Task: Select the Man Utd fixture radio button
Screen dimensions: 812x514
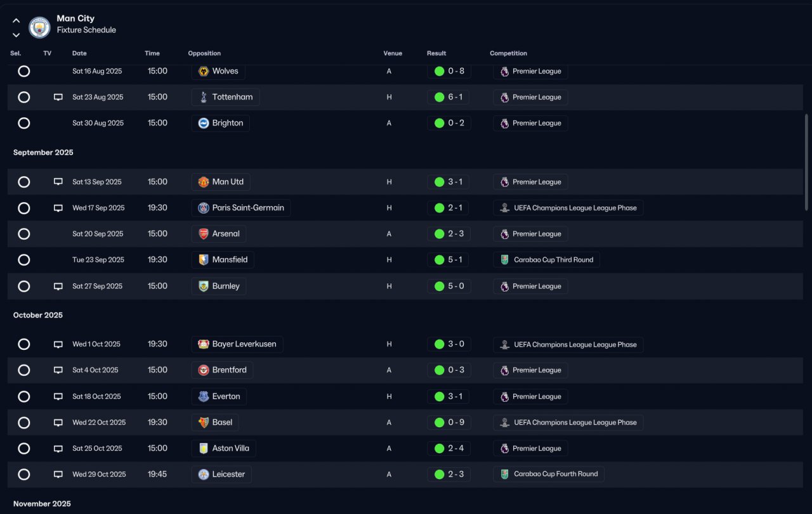Action: coord(24,182)
